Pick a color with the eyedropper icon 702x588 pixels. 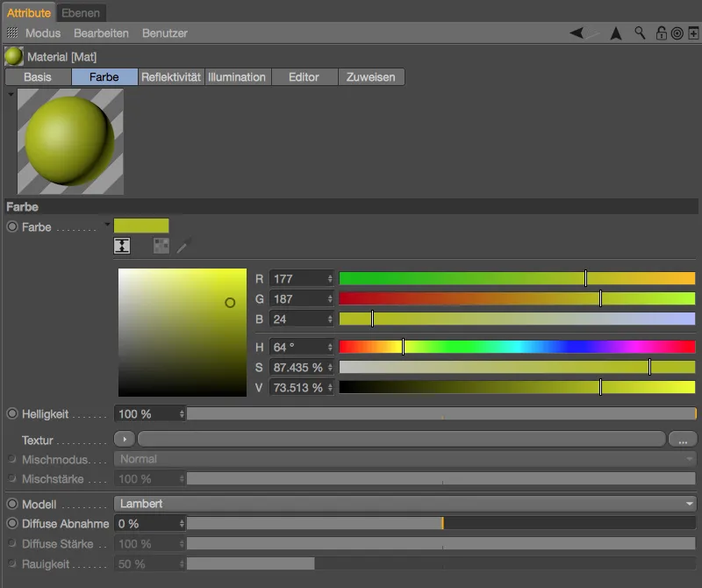point(183,247)
